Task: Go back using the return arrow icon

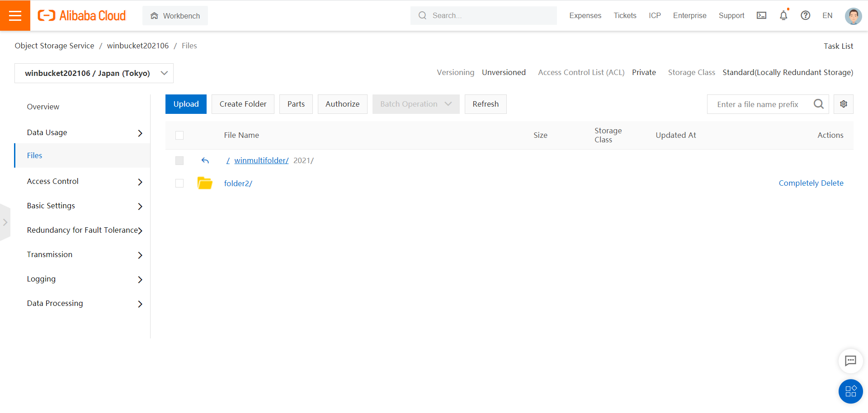Action: (205, 160)
